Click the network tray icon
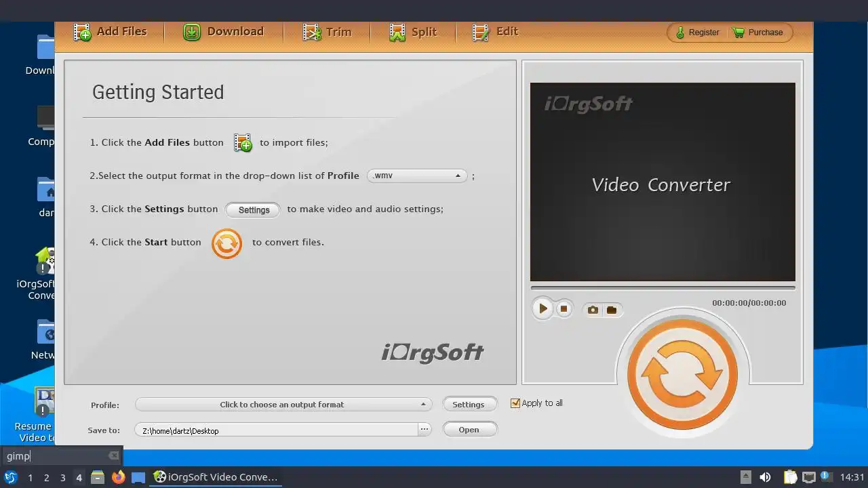This screenshot has height=488, width=868. 808,477
